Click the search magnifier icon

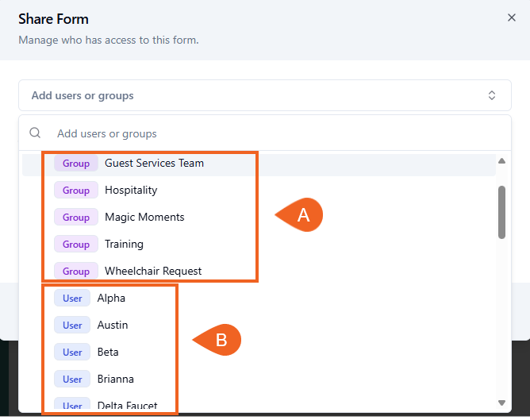click(35, 133)
